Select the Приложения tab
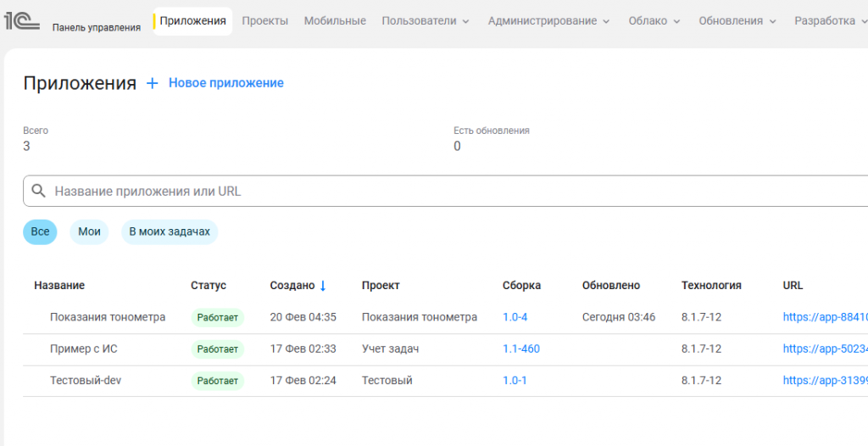The image size is (868, 446). [x=192, y=21]
